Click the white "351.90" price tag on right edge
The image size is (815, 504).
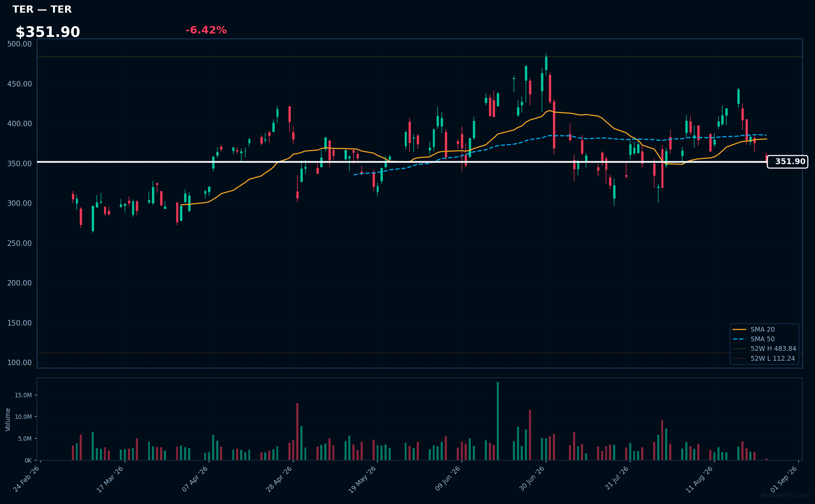(x=787, y=162)
